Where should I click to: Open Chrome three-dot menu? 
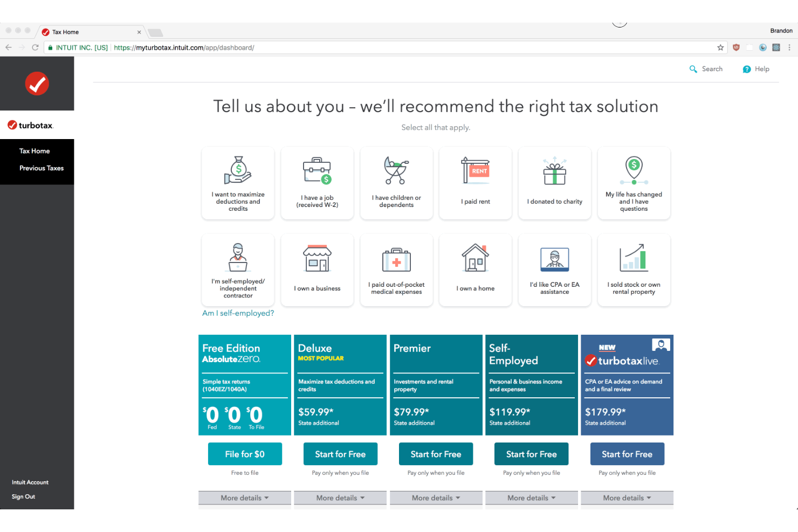789,47
